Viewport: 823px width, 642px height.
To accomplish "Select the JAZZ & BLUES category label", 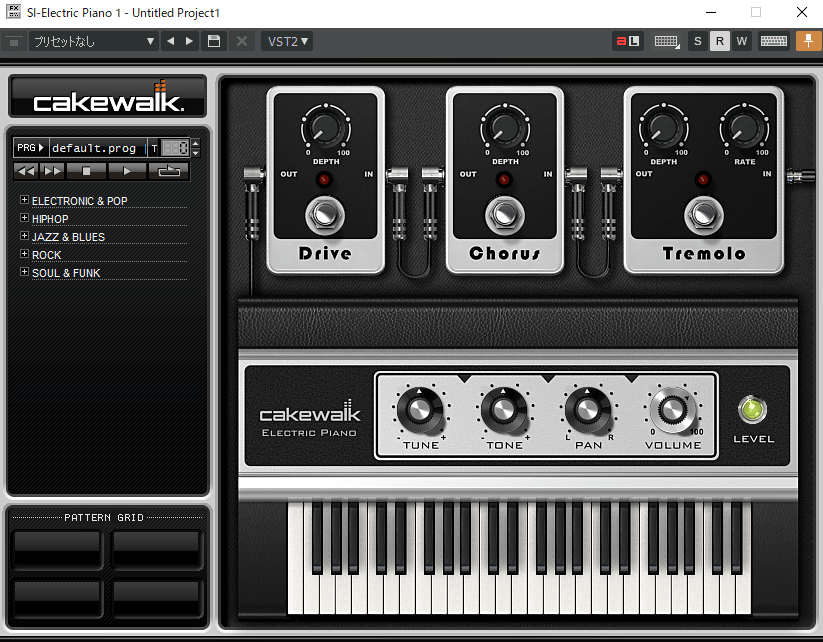I will click(68, 237).
